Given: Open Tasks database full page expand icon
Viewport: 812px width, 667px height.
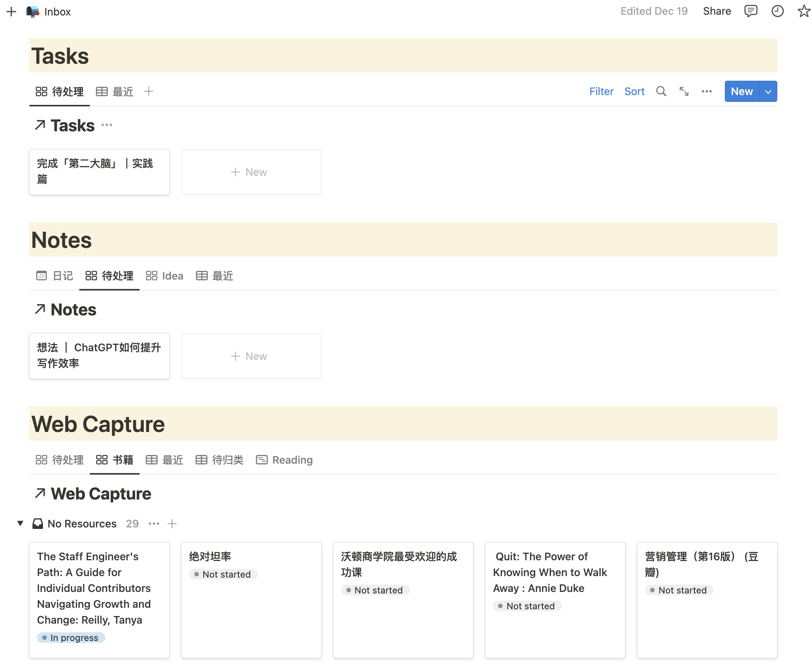Looking at the screenshot, I should (x=684, y=91).
